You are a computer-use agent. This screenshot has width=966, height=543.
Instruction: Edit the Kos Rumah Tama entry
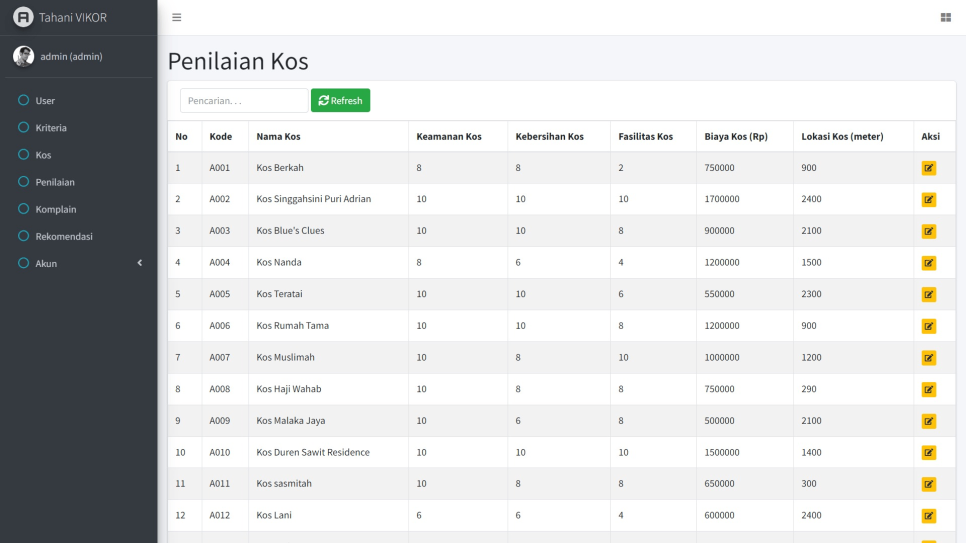(x=928, y=326)
